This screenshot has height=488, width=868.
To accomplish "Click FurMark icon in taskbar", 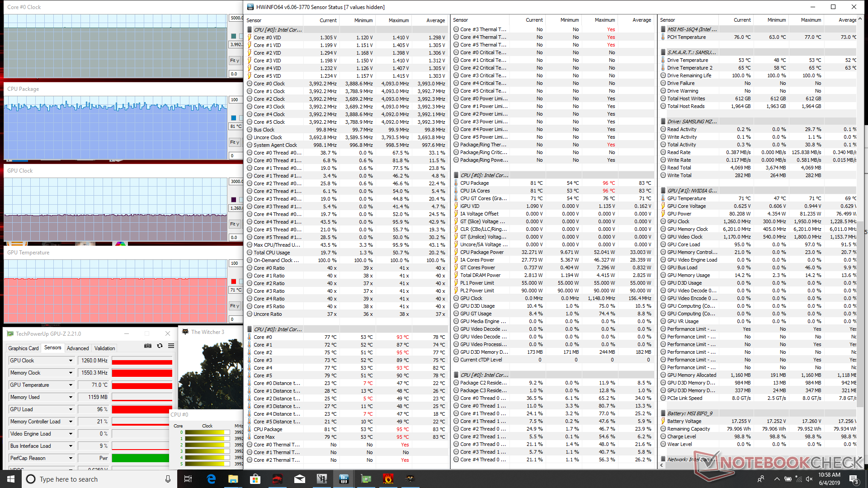I will tap(388, 479).
